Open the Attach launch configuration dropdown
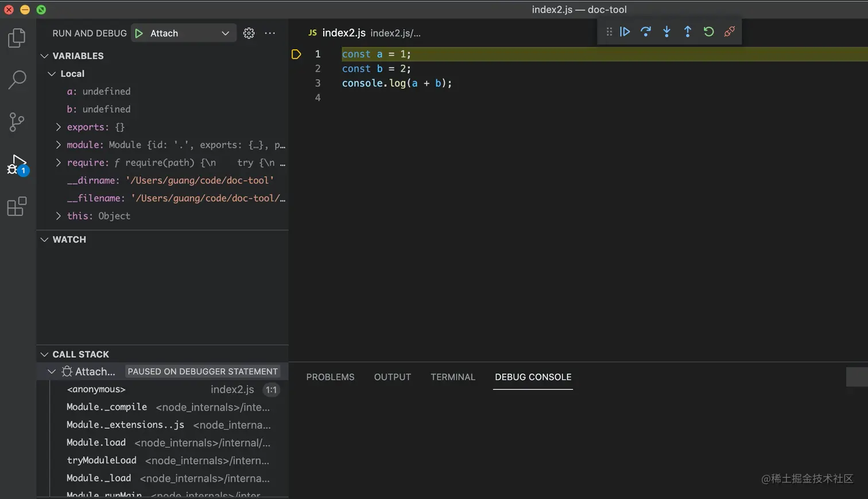Screen dimensions: 868x499 [184, 33]
